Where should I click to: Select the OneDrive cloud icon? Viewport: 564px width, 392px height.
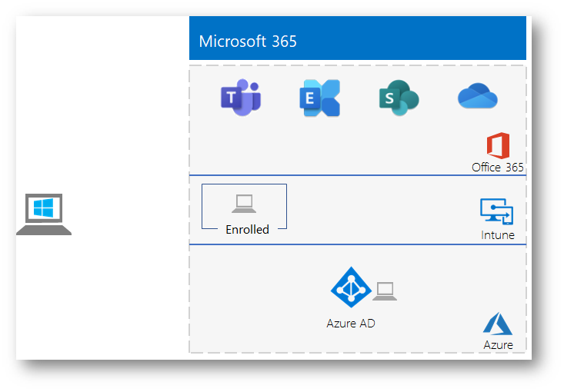478,95
